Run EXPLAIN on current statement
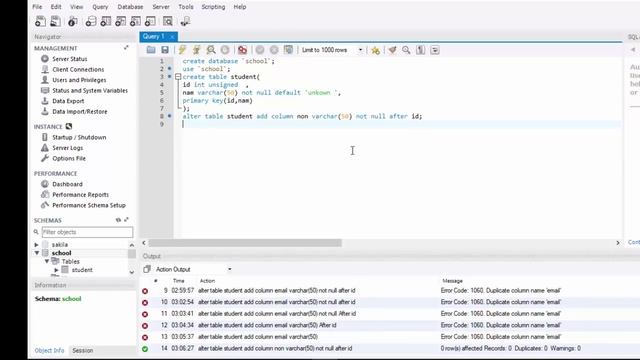640x360 pixels. point(211,50)
